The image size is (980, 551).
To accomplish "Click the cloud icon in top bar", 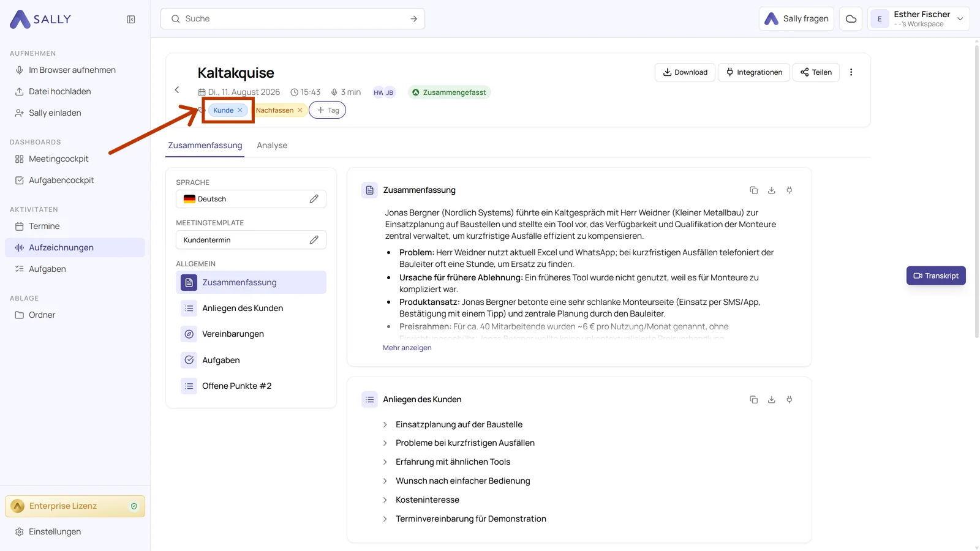I will pyautogui.click(x=851, y=19).
